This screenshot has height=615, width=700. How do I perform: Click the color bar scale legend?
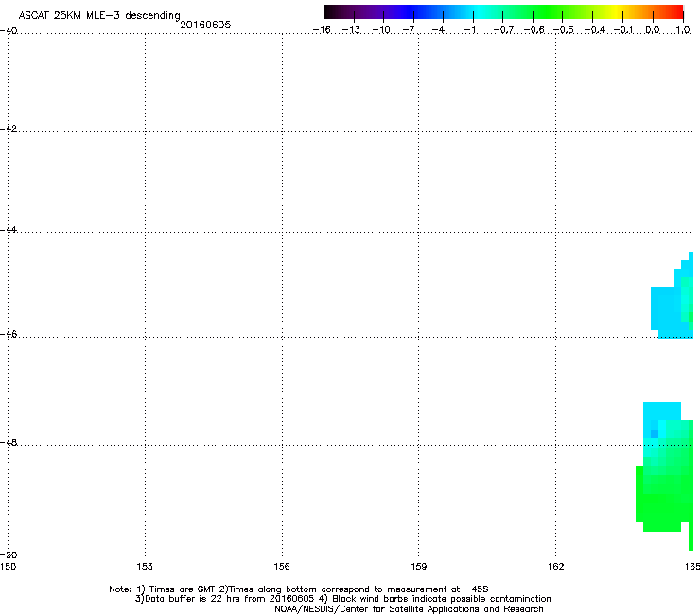click(x=503, y=12)
